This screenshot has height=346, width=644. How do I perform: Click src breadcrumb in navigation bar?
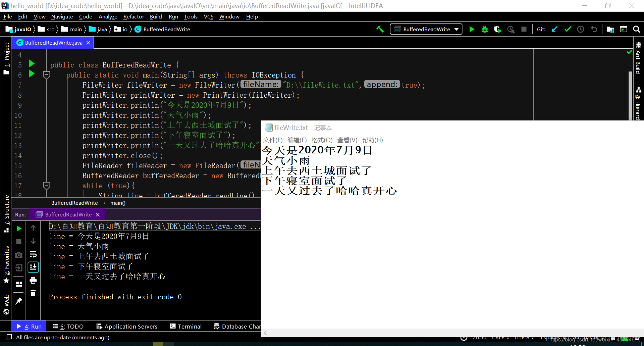(x=46, y=29)
